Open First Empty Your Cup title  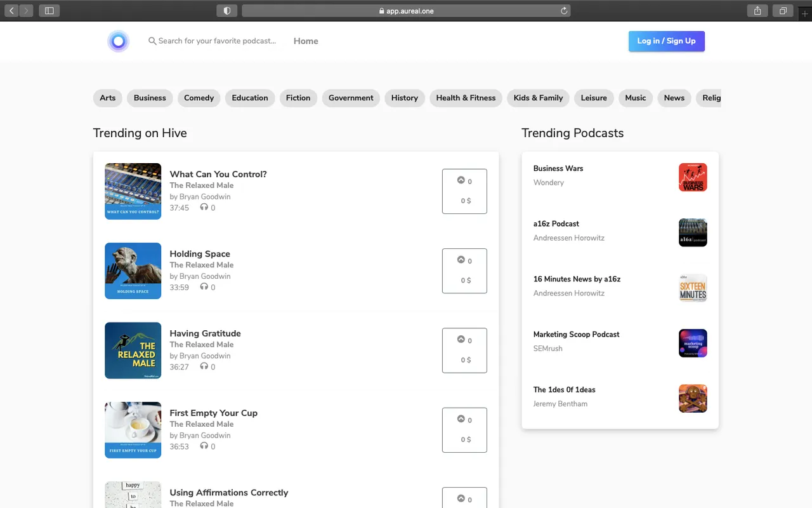[x=213, y=413]
